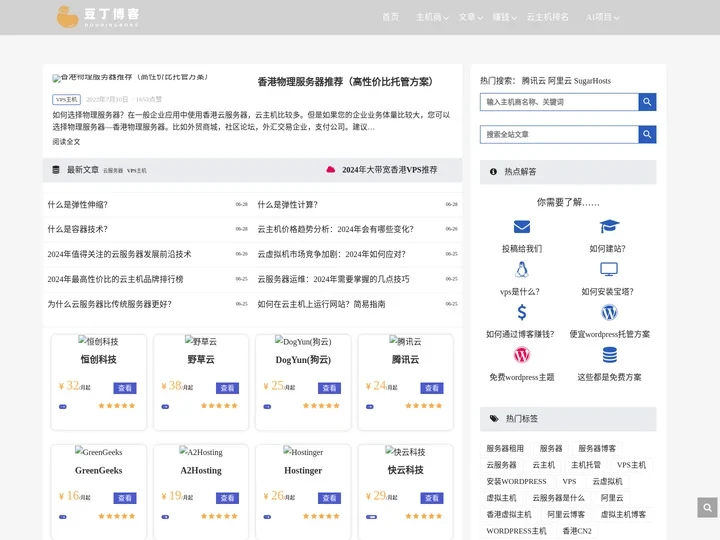
Task: Click the DogYun card logo image
Action: click(303, 341)
